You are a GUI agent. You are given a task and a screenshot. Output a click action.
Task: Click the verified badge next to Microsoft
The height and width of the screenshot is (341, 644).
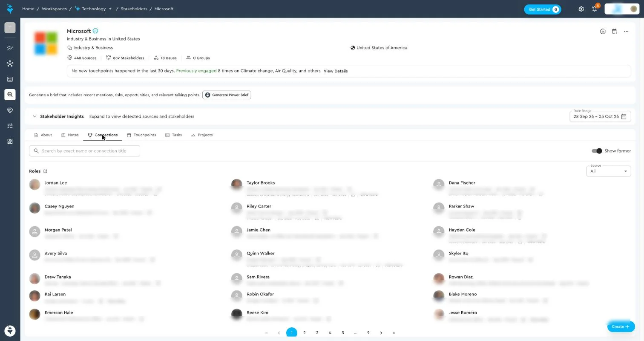[x=95, y=31]
